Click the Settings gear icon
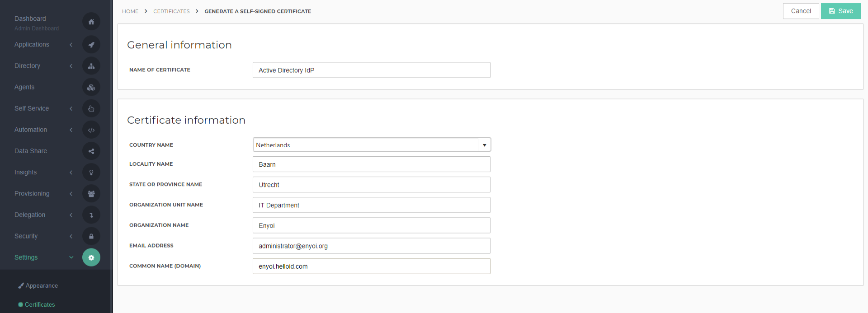This screenshot has height=313, width=868. (91, 257)
